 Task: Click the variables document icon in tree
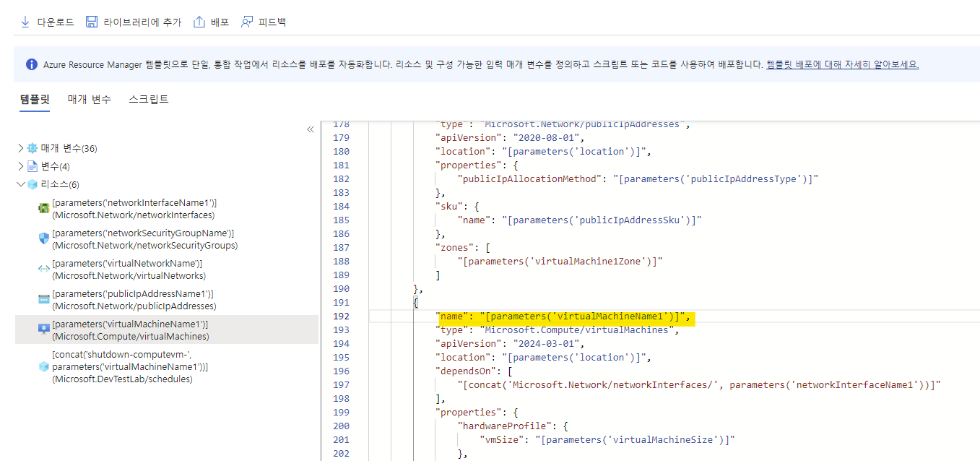[x=32, y=166]
